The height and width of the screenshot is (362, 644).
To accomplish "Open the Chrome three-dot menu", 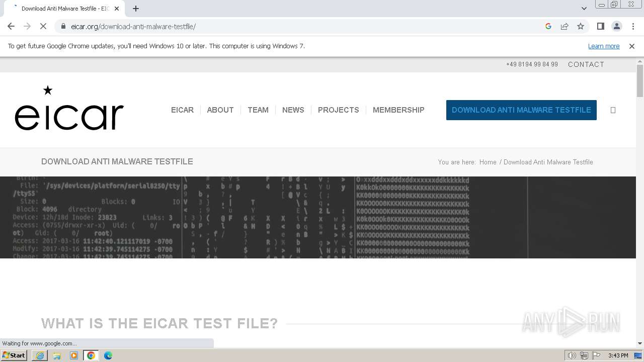I will pos(633,26).
